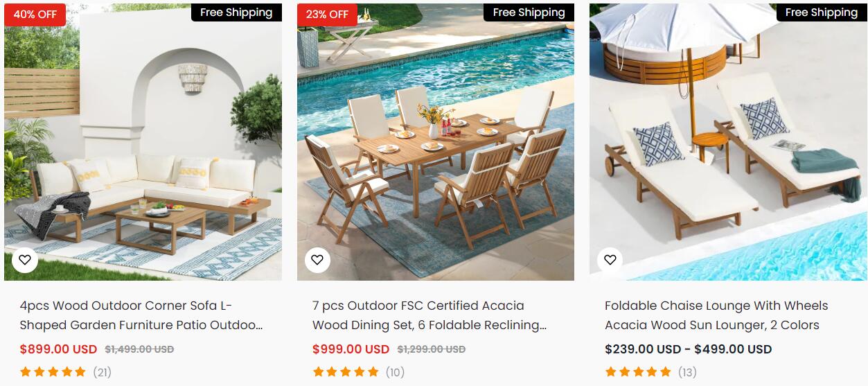
Task: Add the corner sofa to wishlist with heart icon
Action: [24, 260]
